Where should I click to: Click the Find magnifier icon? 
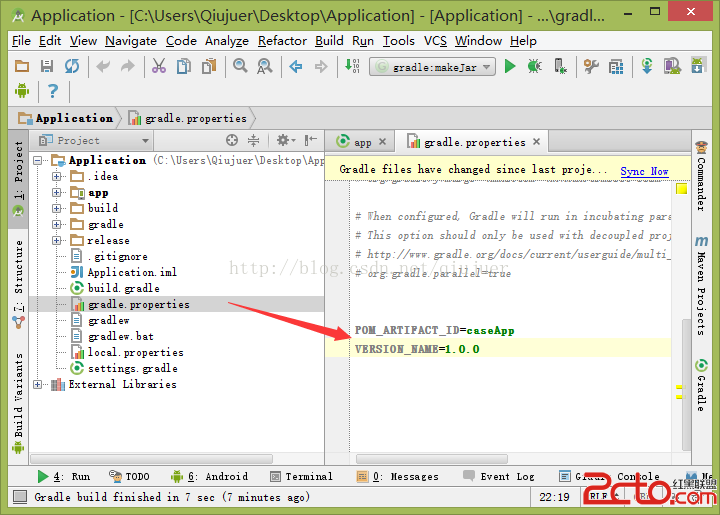coord(240,66)
